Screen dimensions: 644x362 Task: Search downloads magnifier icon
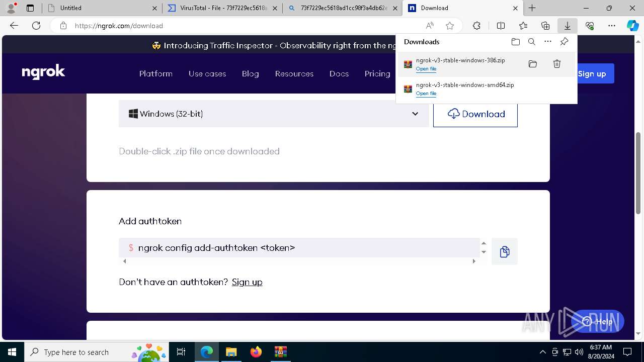(x=532, y=42)
